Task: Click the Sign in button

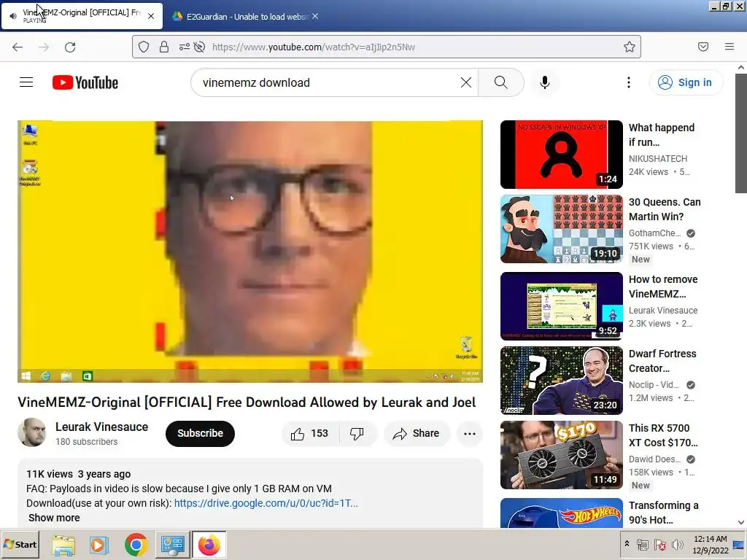Action: pyautogui.click(x=686, y=82)
